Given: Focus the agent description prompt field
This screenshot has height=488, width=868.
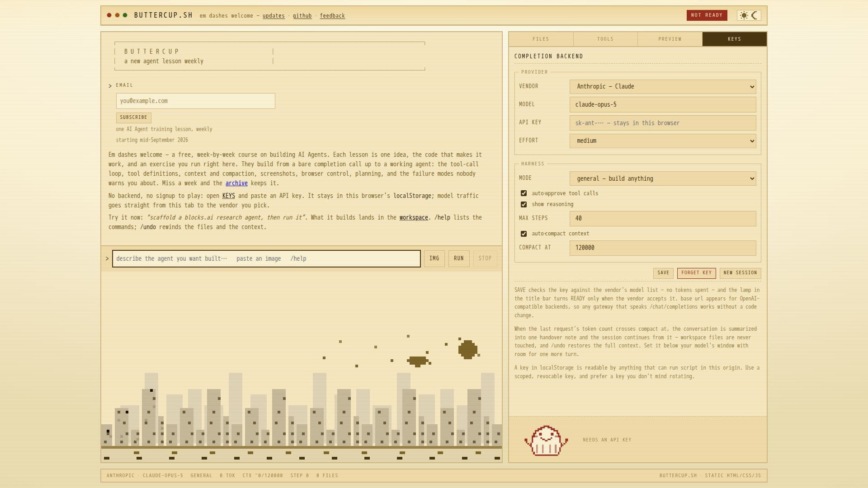Looking at the screenshot, I should point(266,259).
